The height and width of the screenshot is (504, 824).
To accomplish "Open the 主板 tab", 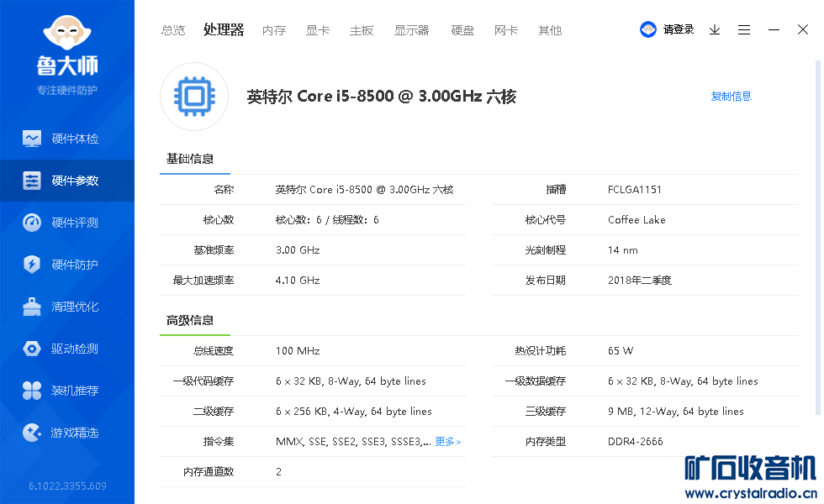I will pyautogui.click(x=362, y=30).
